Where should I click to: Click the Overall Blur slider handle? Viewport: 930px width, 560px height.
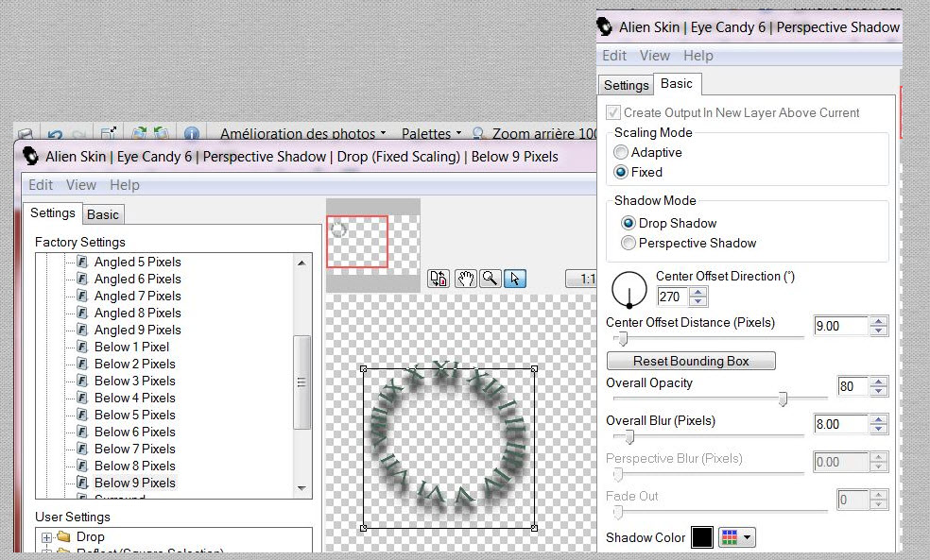(x=629, y=437)
